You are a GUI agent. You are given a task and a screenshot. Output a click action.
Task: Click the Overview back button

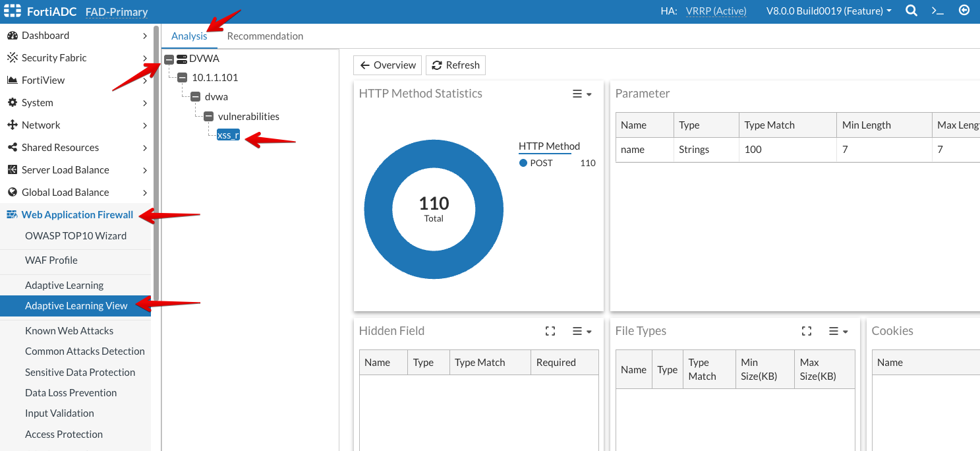click(388, 65)
